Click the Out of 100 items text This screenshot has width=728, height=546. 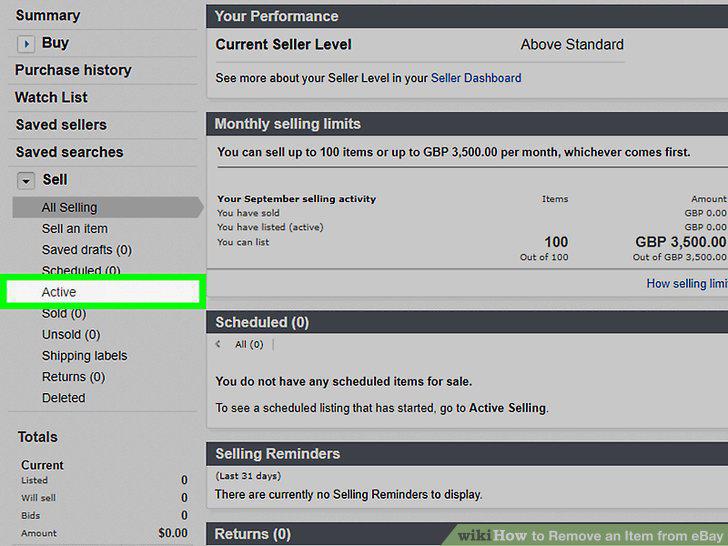point(544,257)
